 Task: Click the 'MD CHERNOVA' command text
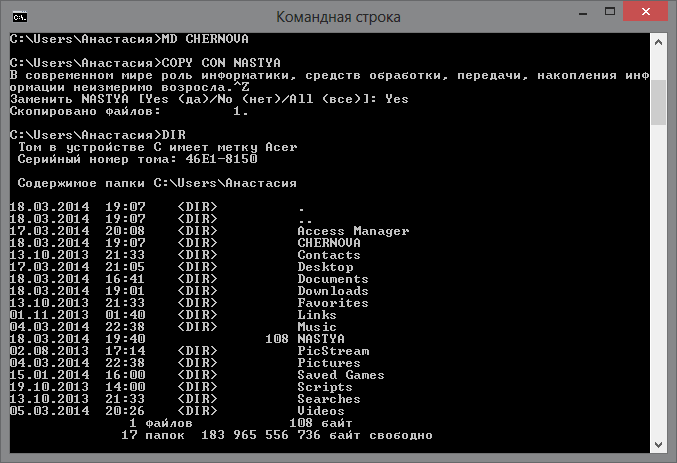coord(205,39)
